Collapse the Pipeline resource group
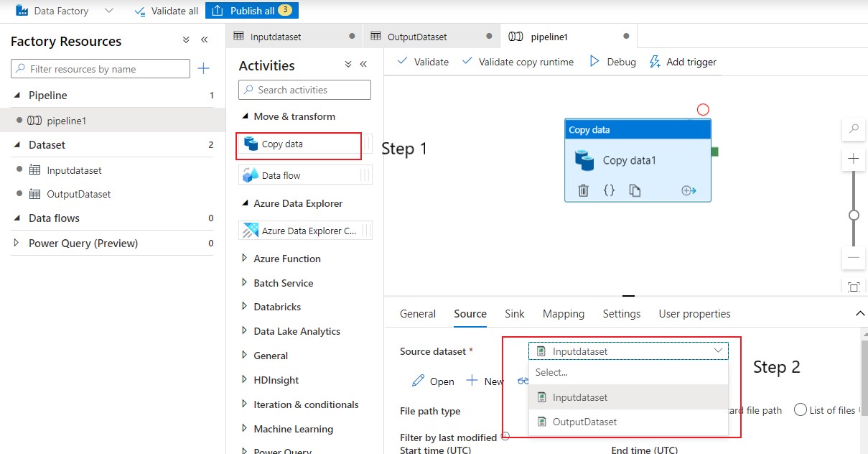Image resolution: width=868 pixels, height=454 pixels. tap(17, 96)
